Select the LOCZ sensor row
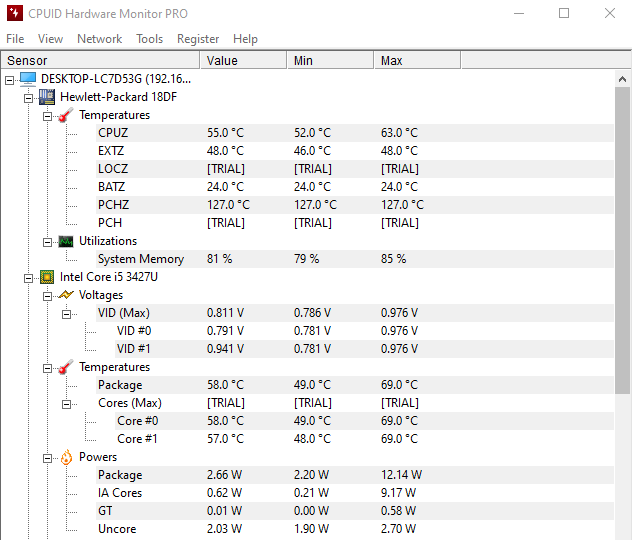 (x=355, y=169)
